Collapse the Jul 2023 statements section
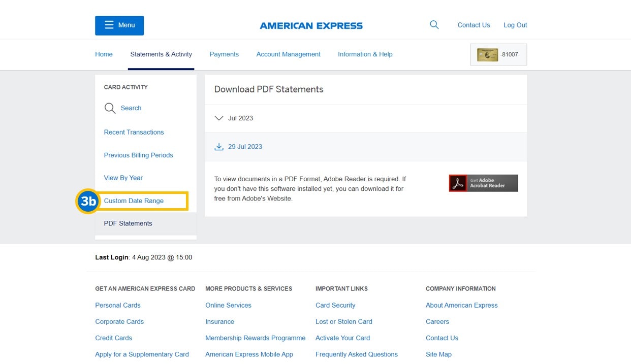631x364 pixels. coord(219,118)
